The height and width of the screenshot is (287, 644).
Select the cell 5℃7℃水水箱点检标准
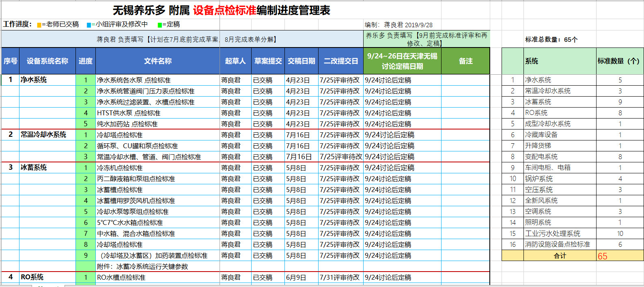coord(158,222)
